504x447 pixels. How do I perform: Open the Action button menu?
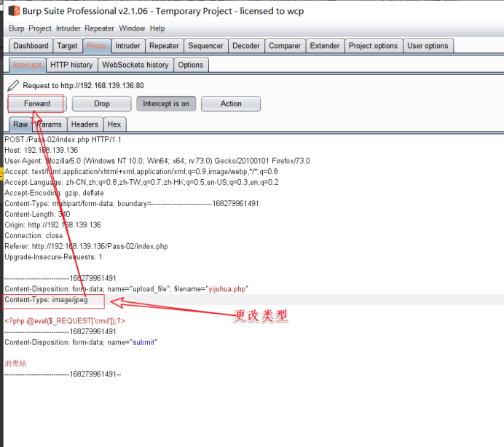(231, 103)
